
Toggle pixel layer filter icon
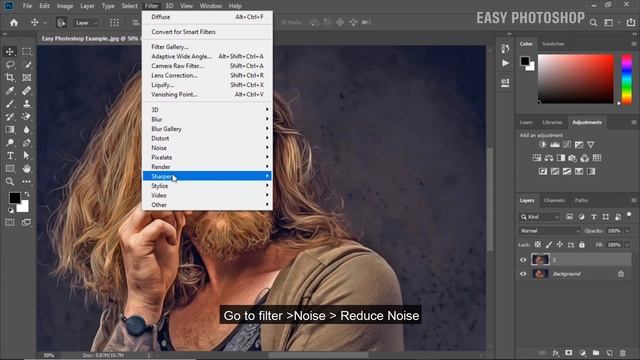(x=569, y=217)
